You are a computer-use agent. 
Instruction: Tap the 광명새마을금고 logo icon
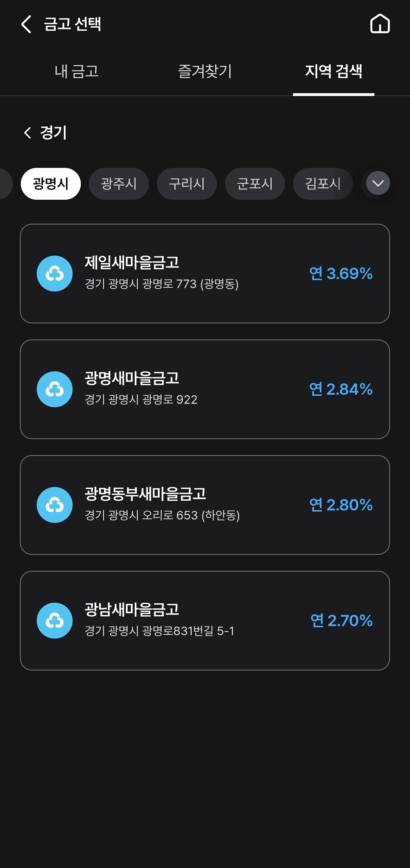[55, 389]
